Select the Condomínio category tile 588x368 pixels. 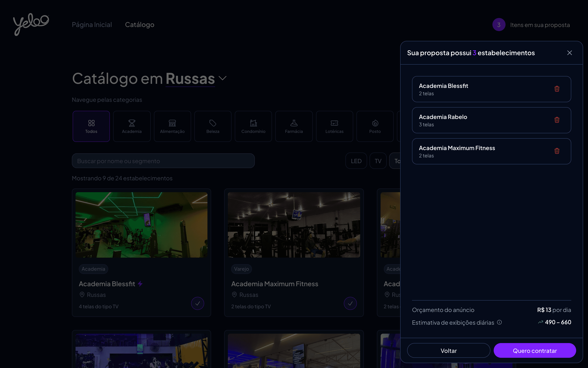253,126
